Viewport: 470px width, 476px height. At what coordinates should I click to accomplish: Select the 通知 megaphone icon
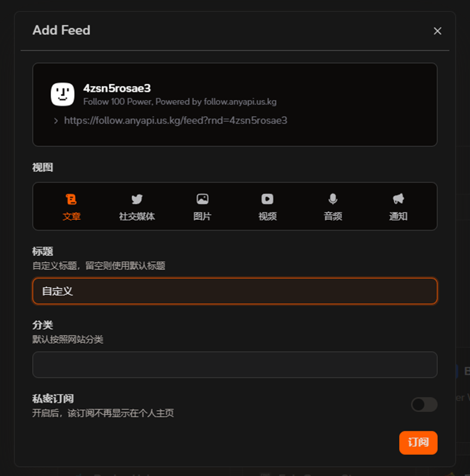(398, 199)
